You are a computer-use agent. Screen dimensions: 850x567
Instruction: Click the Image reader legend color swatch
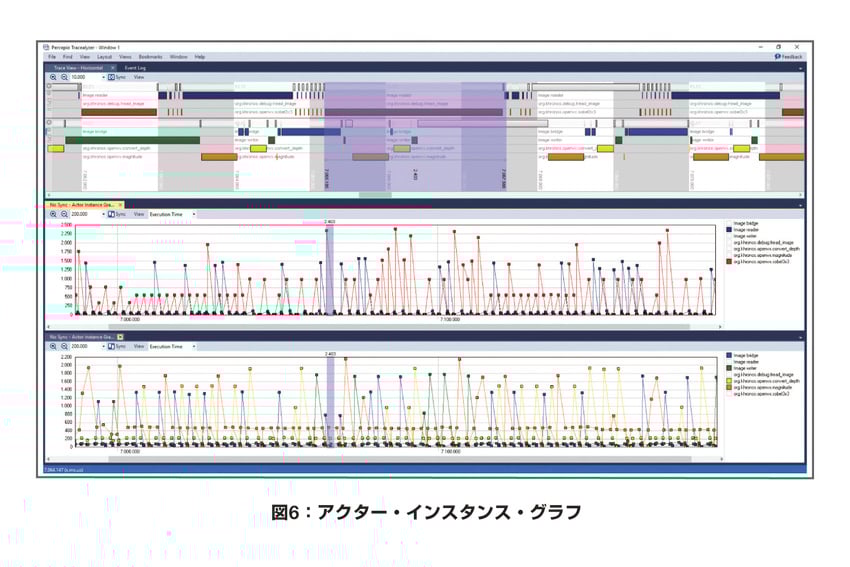click(729, 230)
